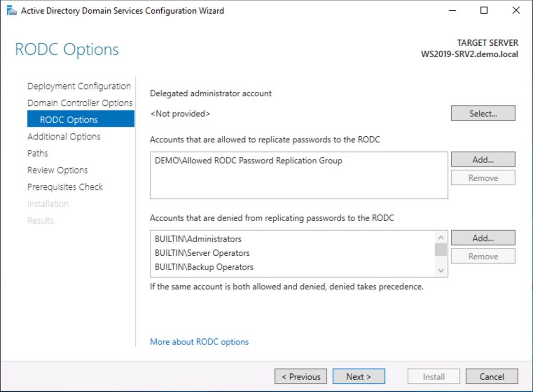Select RODC Options in sidebar

coord(69,120)
